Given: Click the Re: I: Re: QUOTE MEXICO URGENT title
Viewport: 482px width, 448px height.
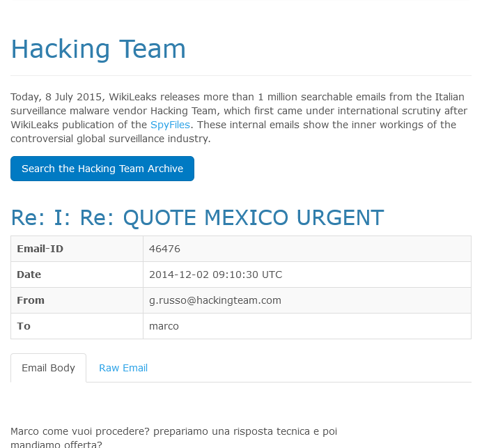Looking at the screenshot, I should (197, 217).
